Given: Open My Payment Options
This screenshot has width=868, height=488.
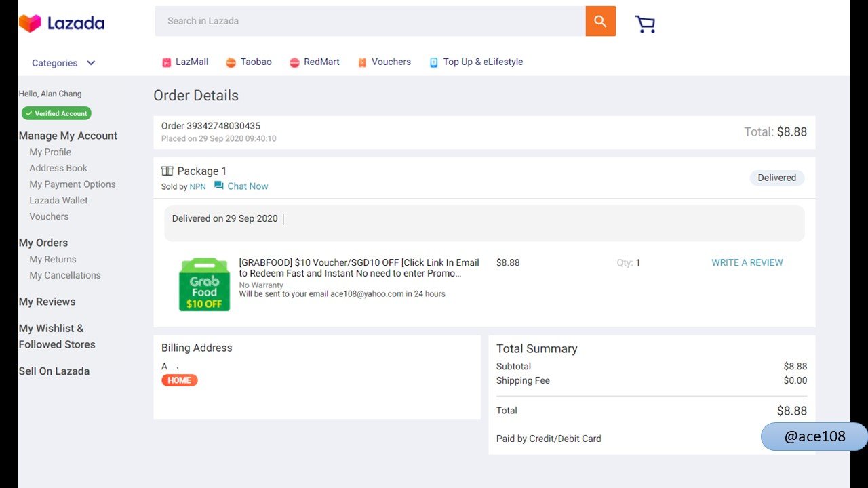Looking at the screenshot, I should (73, 184).
